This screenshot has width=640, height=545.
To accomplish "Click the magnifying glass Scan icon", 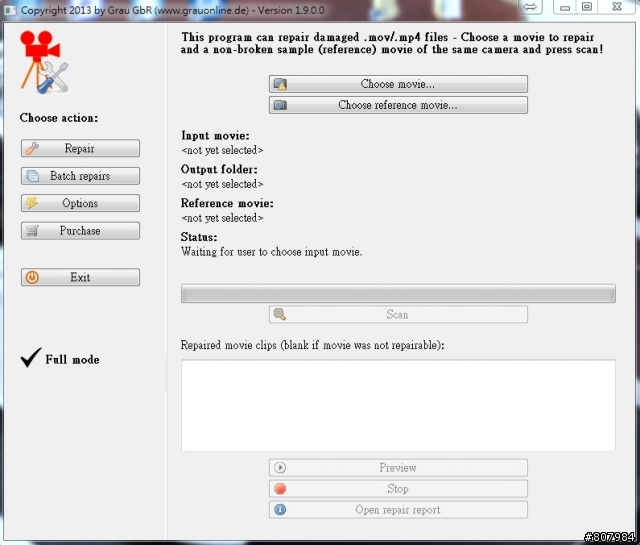I will [280, 314].
